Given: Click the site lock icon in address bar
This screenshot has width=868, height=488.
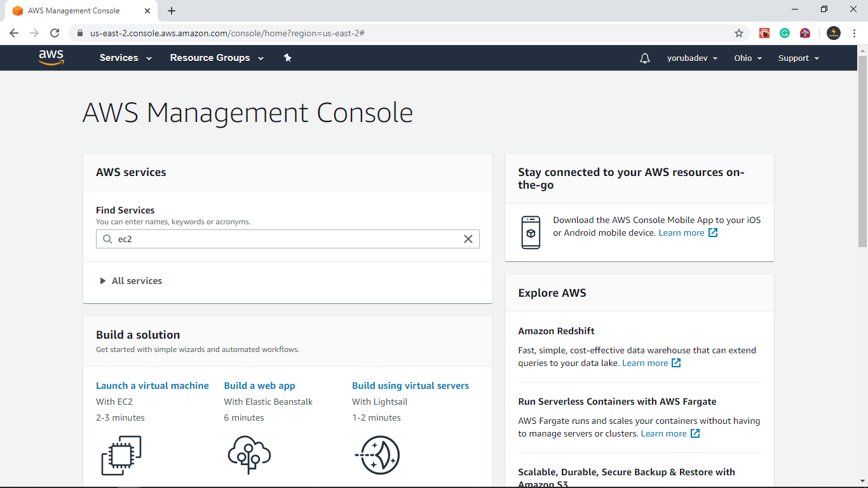Looking at the screenshot, I should (x=79, y=33).
